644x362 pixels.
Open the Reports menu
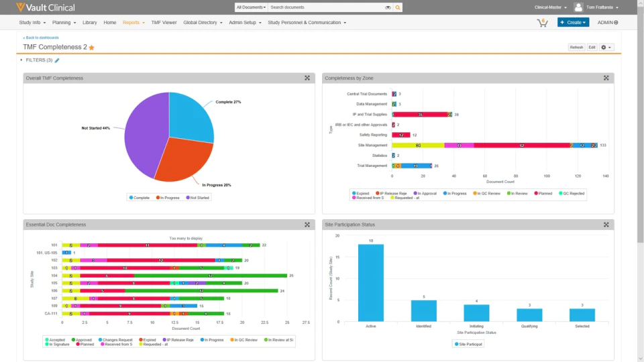(133, 23)
